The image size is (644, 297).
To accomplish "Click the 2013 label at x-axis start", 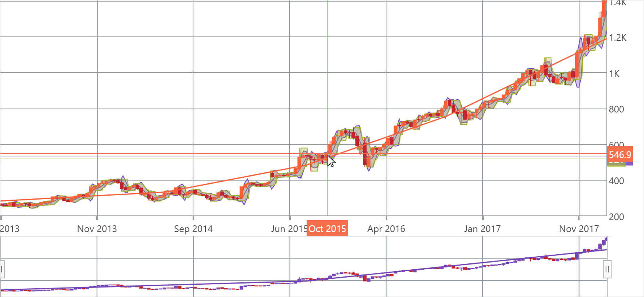I will [x=9, y=228].
